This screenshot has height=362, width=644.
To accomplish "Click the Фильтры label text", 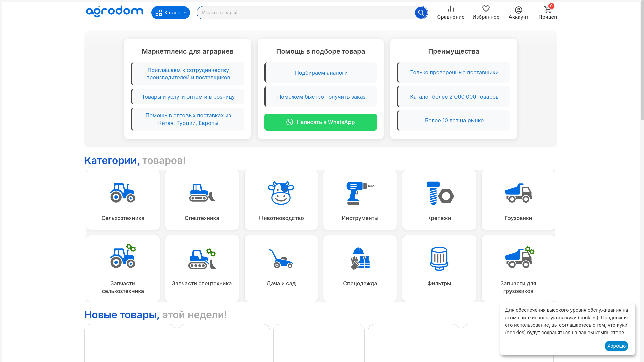I will (x=439, y=283).
